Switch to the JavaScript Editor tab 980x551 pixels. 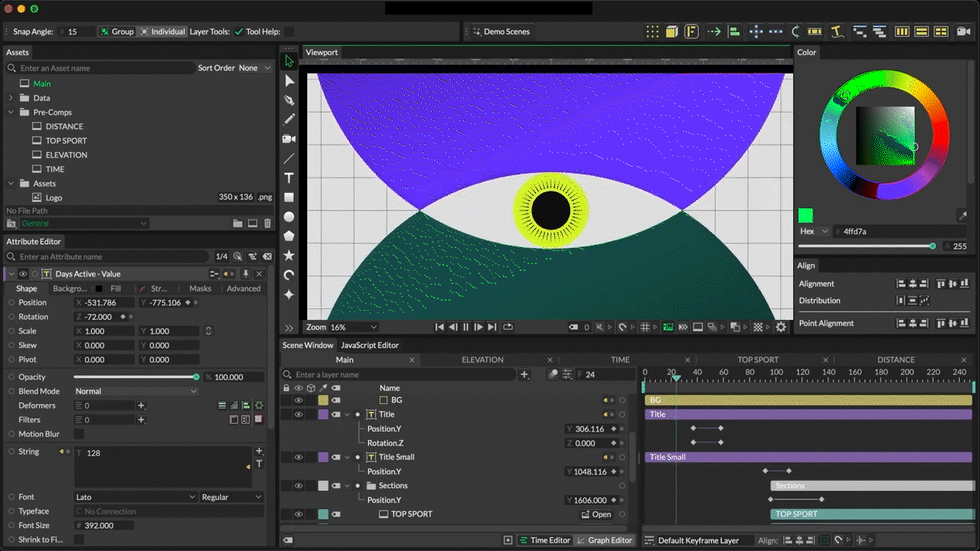coord(370,345)
